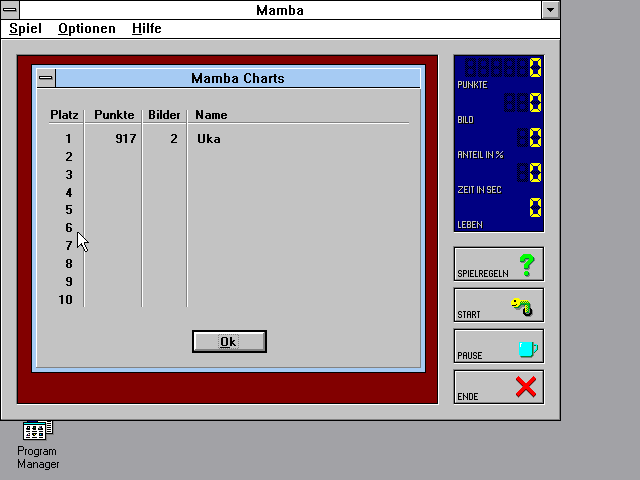Click the SPIELREGELN label on the rules button

(483, 273)
